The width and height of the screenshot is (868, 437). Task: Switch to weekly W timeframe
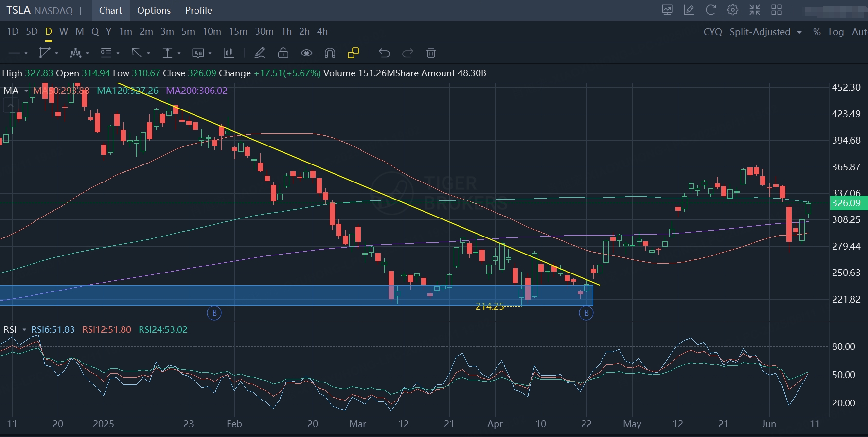(x=63, y=32)
